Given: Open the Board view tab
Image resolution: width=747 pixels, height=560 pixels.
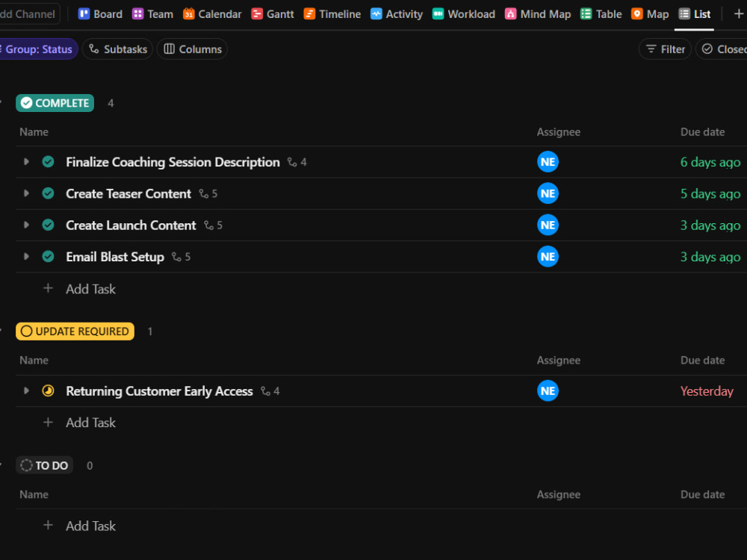Looking at the screenshot, I should pyautogui.click(x=100, y=14).
